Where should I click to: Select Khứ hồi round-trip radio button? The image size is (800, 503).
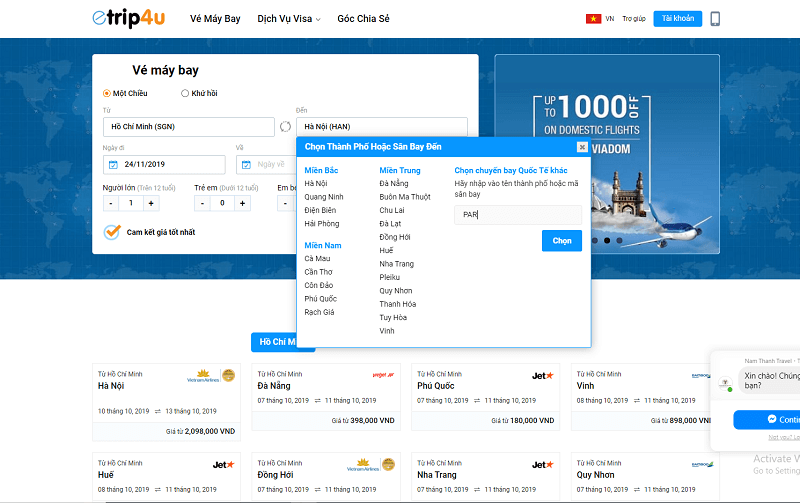tap(185, 93)
